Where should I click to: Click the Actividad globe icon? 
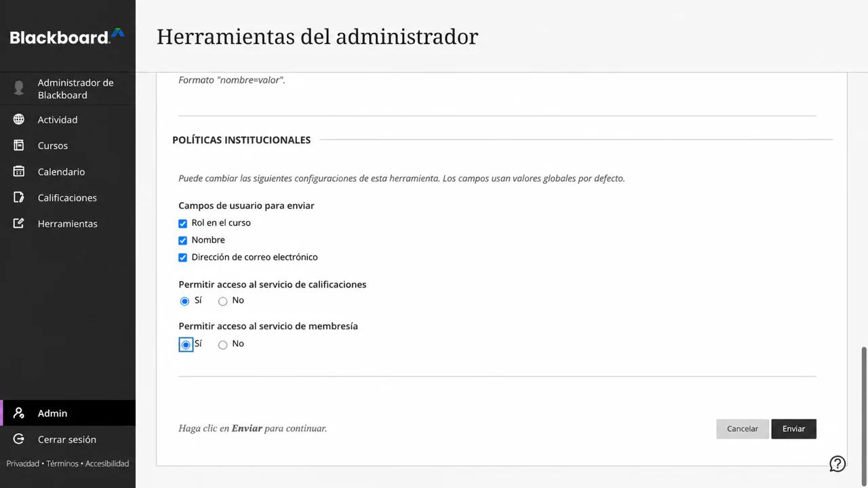[19, 119]
